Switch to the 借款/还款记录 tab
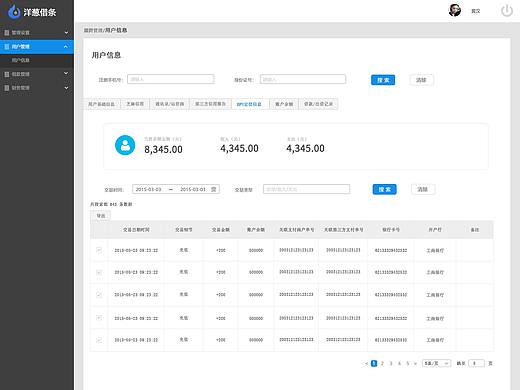The height and width of the screenshot is (390, 520). (x=318, y=104)
